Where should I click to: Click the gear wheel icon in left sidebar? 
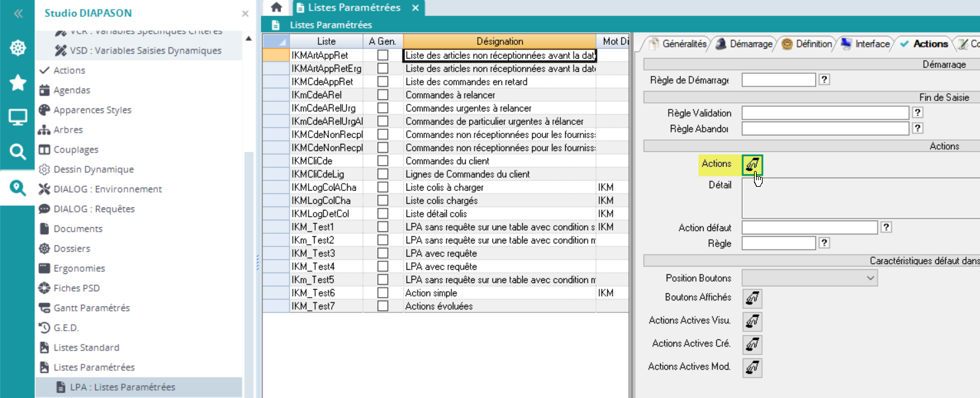[18, 48]
